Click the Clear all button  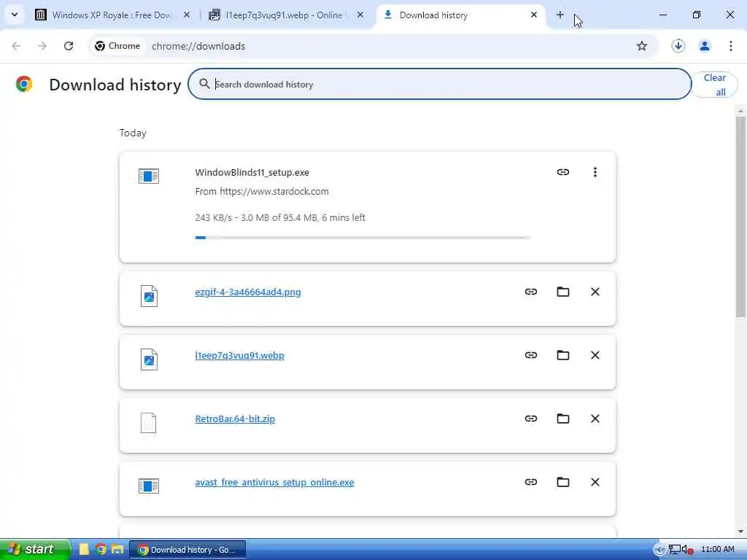coord(715,85)
